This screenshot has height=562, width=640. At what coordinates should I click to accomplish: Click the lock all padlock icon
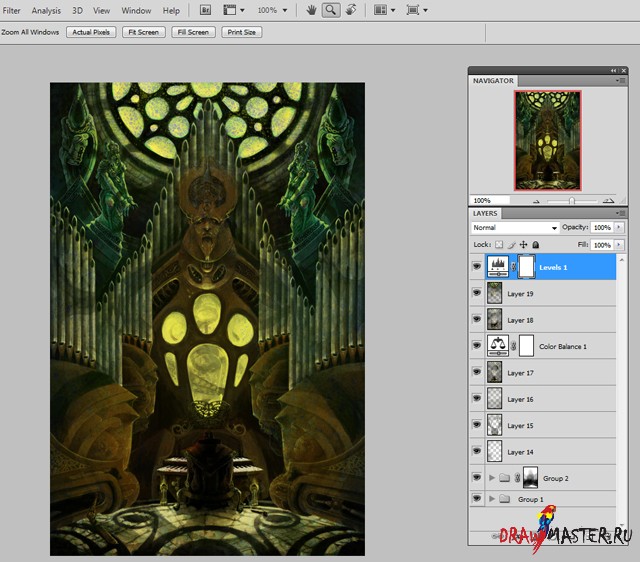(536, 245)
